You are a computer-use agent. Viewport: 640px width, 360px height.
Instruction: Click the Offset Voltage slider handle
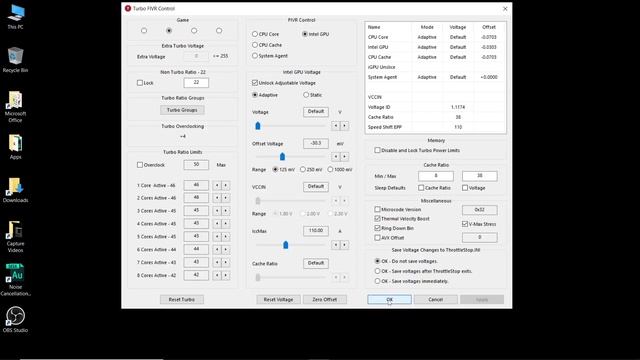pos(282,156)
